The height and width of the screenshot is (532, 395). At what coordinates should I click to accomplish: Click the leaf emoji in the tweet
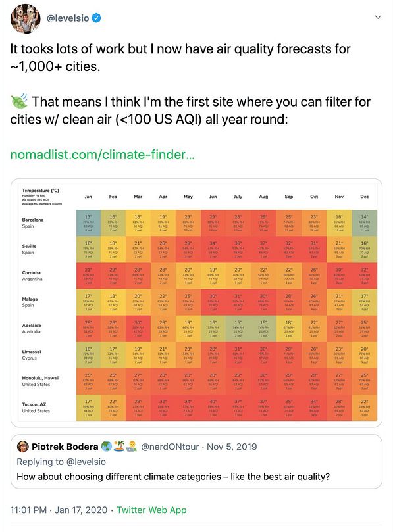[18, 102]
